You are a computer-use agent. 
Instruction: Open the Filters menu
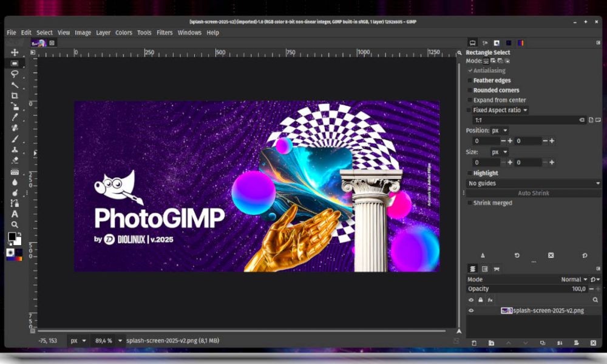pos(164,33)
